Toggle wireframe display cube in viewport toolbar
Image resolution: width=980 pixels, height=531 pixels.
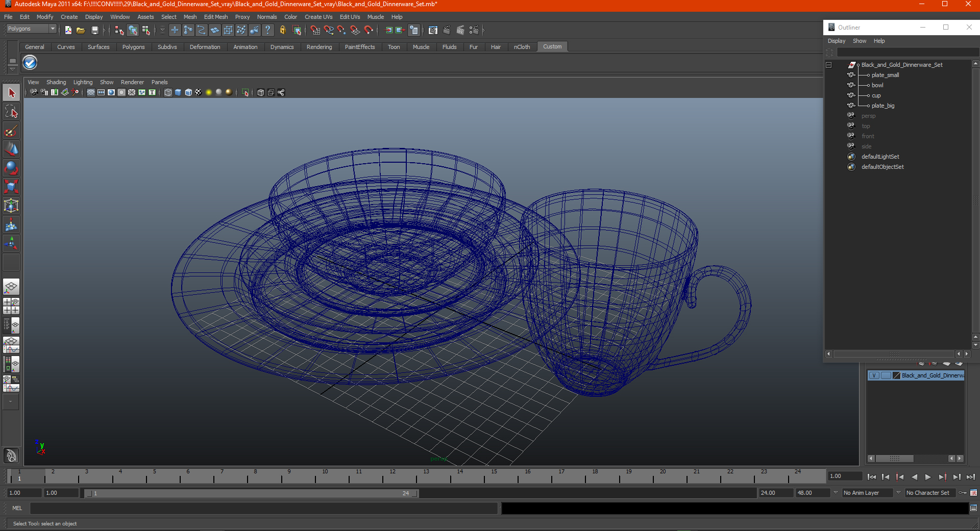pyautogui.click(x=168, y=92)
